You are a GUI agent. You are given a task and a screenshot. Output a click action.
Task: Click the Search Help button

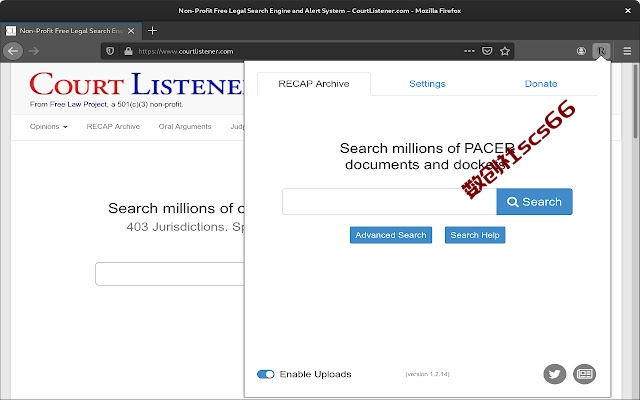[475, 235]
